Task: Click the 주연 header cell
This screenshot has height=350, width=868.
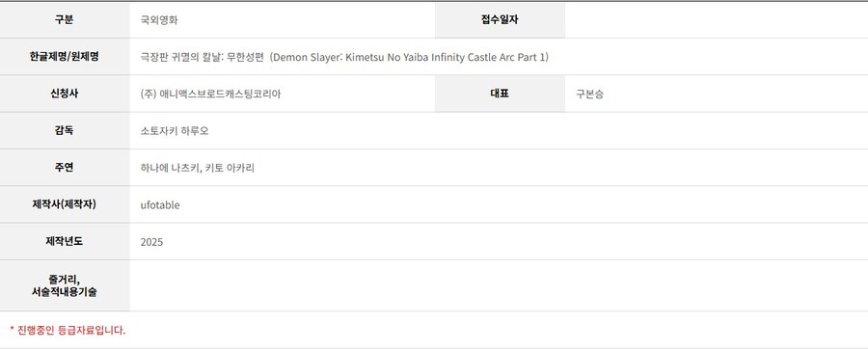Action: tap(65, 168)
